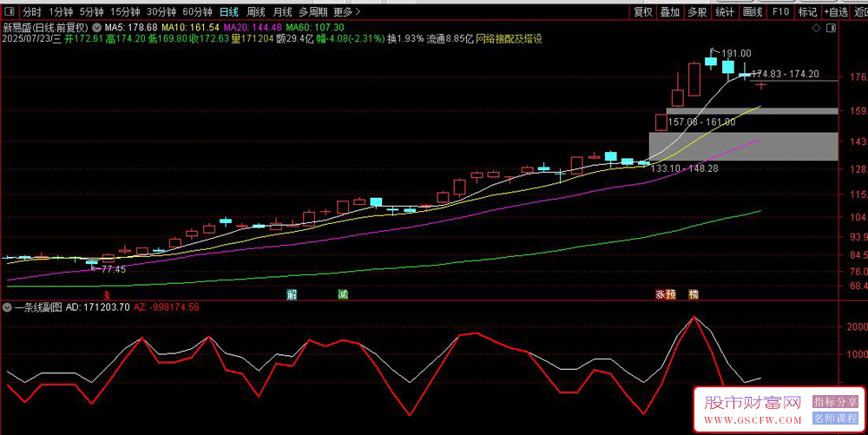This screenshot has height=435, width=868.
Task: Switch to the 60分钟 period tab
Action: pyautogui.click(x=198, y=11)
